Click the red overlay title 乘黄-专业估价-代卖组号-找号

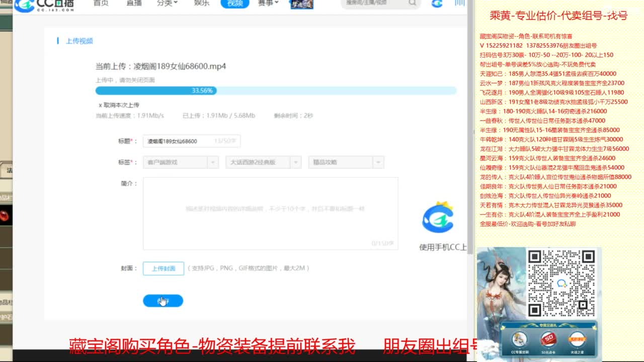[558, 16]
